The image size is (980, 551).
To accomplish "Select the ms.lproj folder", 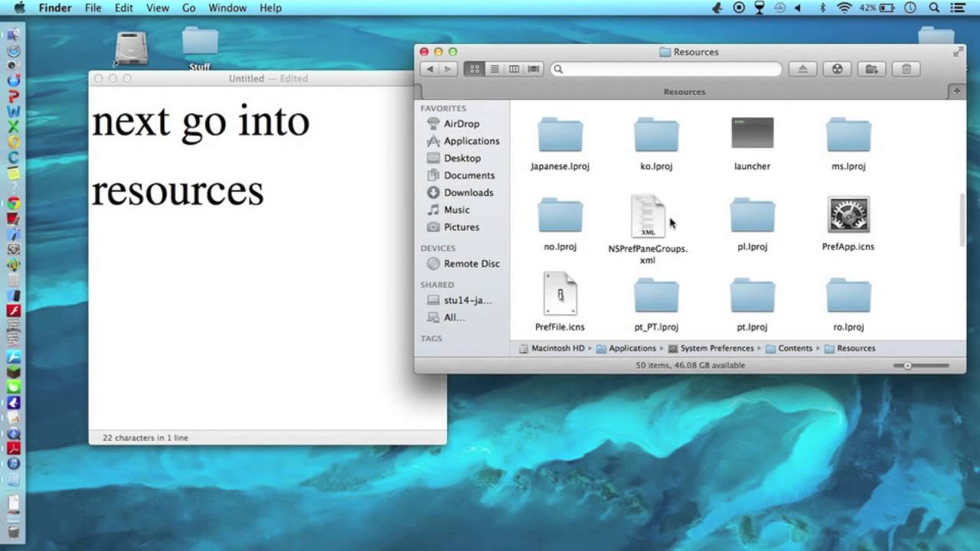I will [x=848, y=144].
